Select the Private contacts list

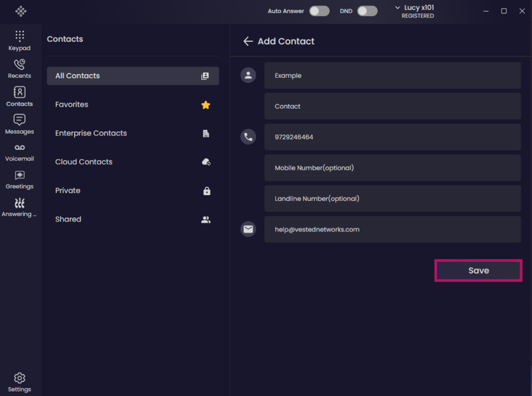coord(133,190)
